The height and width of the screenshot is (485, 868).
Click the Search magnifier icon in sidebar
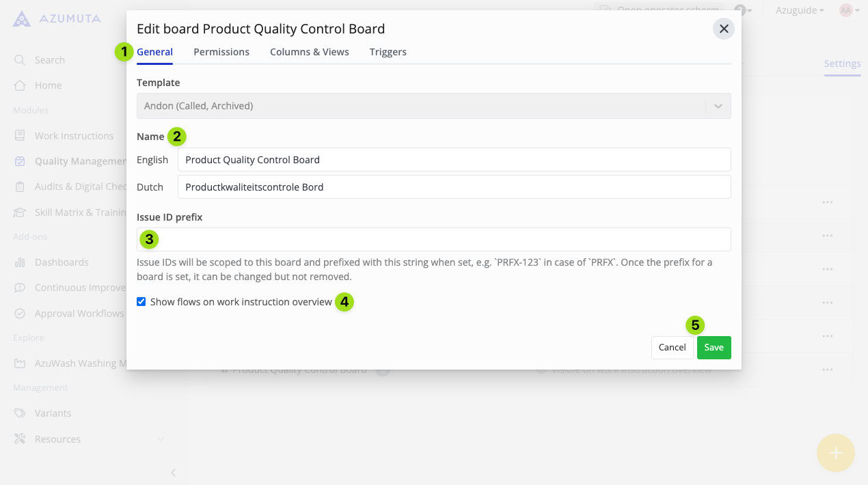point(20,60)
